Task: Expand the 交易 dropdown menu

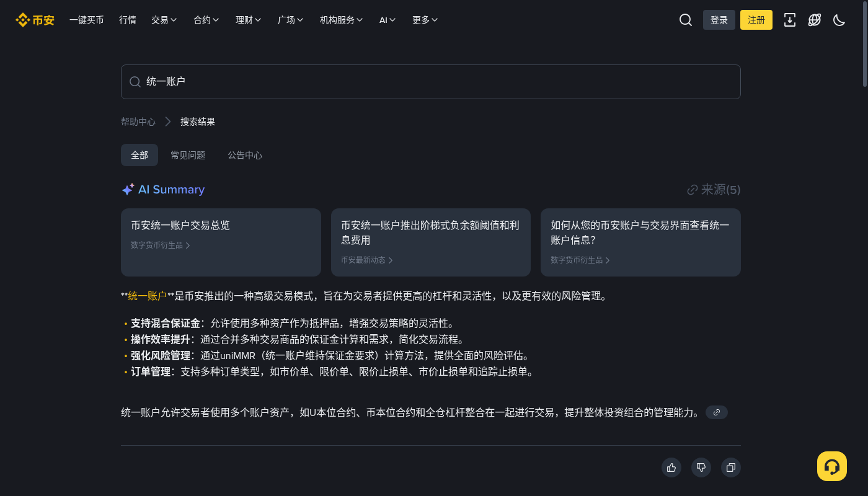Action: tap(164, 20)
